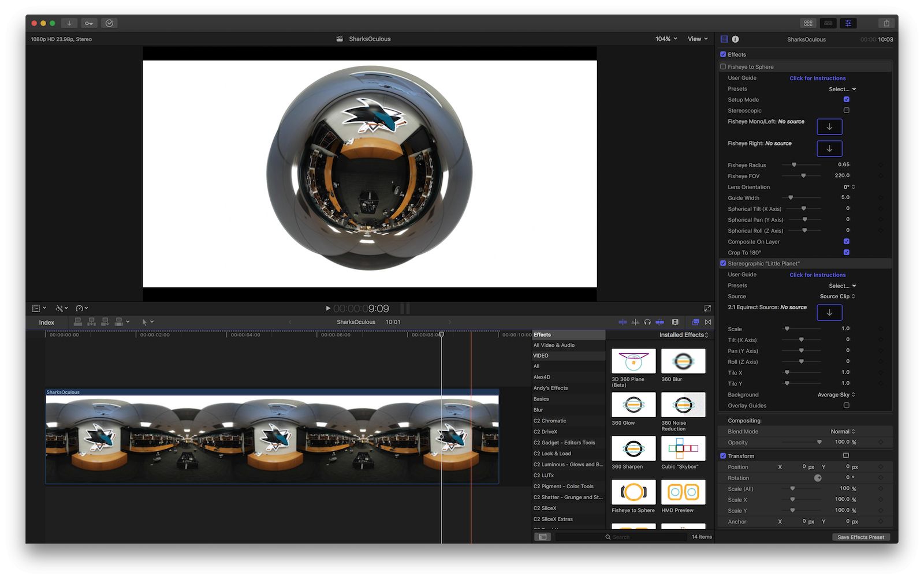This screenshot has width=924, height=580.
Task: Open Installed Effects dropdown
Action: coord(684,335)
